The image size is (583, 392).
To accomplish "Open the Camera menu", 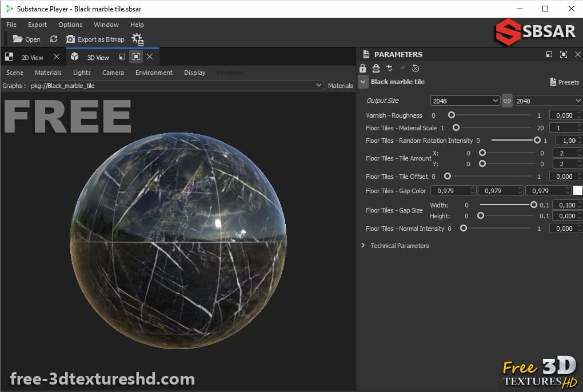I will [113, 73].
